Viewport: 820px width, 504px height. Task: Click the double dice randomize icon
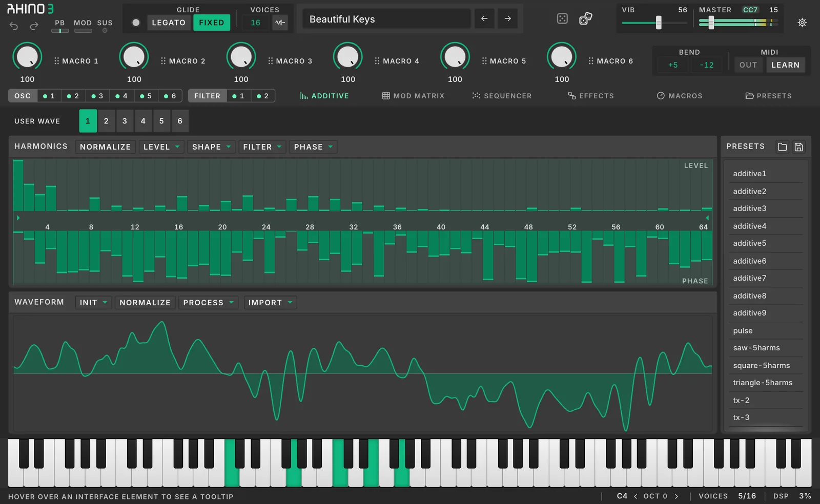click(585, 19)
